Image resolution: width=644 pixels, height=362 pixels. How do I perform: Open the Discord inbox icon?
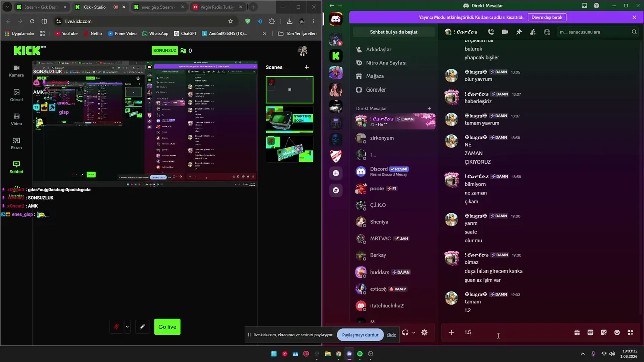pyautogui.click(x=584, y=6)
